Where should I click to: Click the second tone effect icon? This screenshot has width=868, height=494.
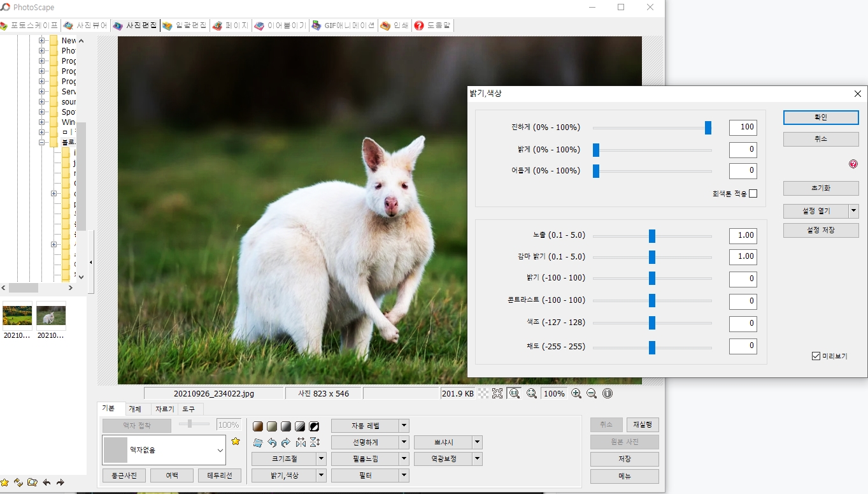[272, 426]
